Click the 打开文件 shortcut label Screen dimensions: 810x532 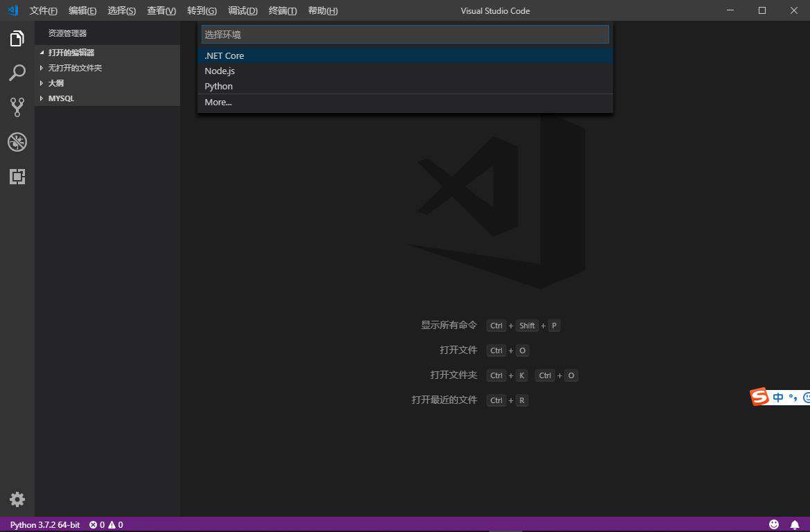pyautogui.click(x=459, y=350)
